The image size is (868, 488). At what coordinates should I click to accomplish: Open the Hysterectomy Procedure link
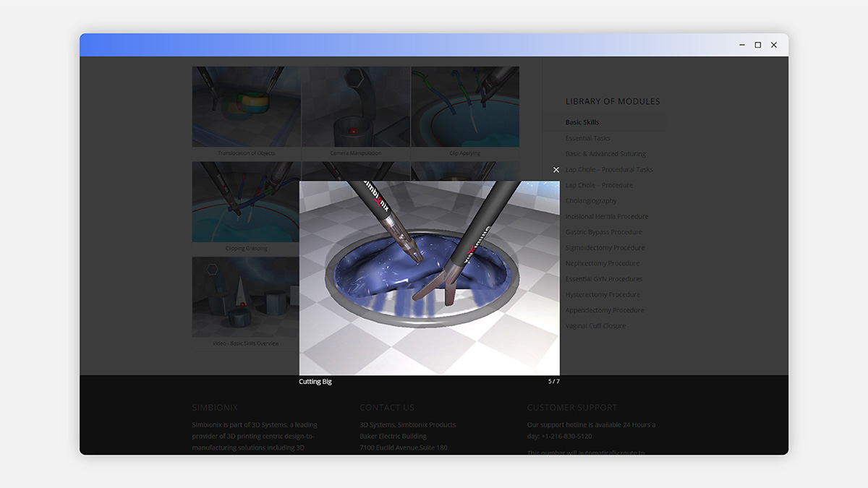[x=603, y=295]
